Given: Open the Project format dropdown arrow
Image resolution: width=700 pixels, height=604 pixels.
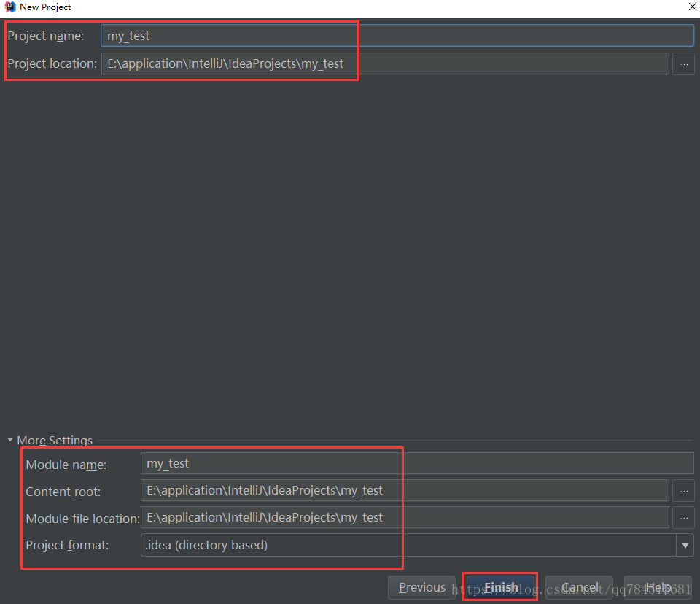Looking at the screenshot, I should click(685, 545).
